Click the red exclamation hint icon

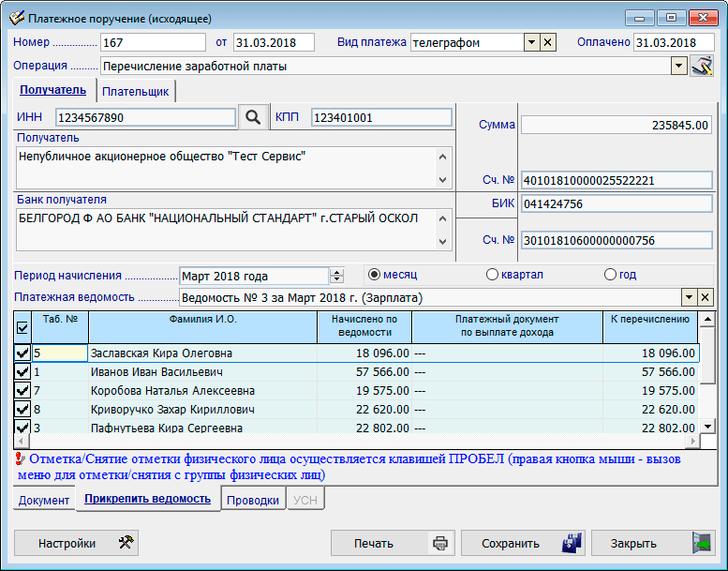[x=20, y=459]
